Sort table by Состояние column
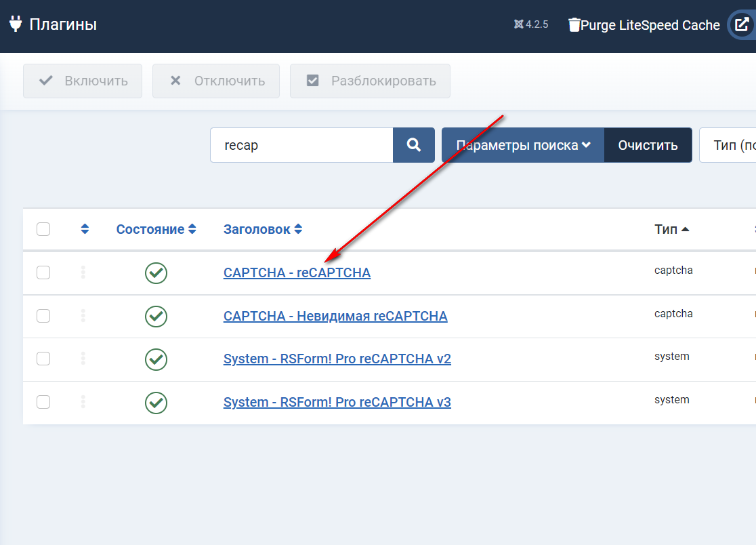 [x=156, y=229]
